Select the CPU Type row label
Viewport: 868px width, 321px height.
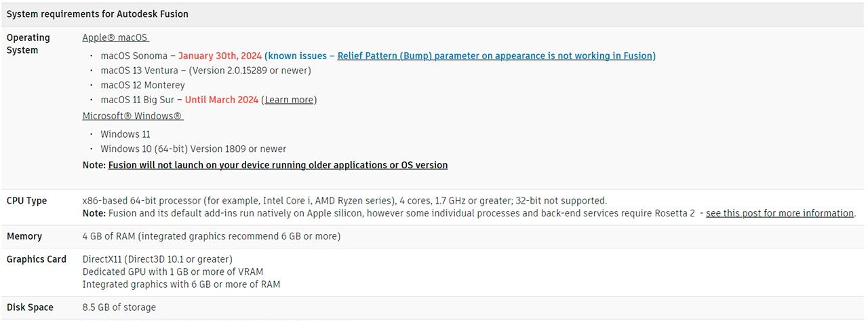27,201
